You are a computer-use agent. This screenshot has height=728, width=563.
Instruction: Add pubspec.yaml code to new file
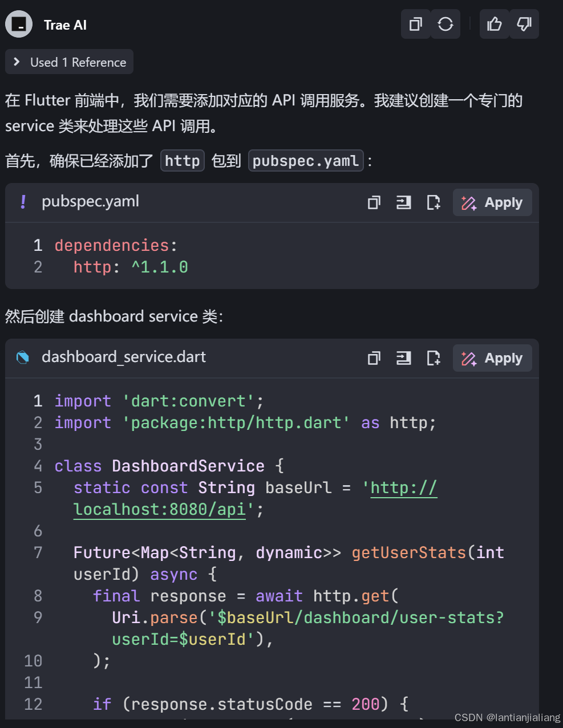point(434,202)
